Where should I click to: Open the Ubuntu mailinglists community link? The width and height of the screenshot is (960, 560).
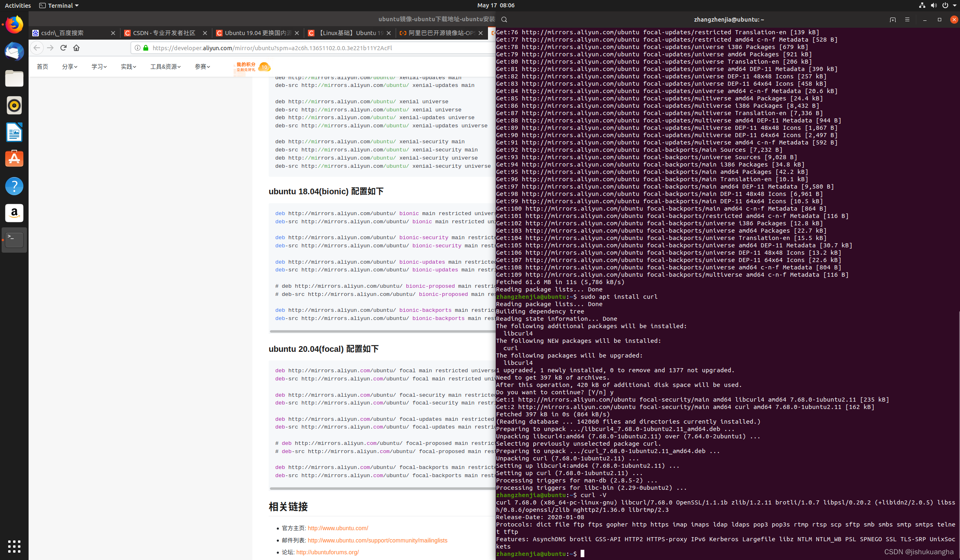[377, 540]
